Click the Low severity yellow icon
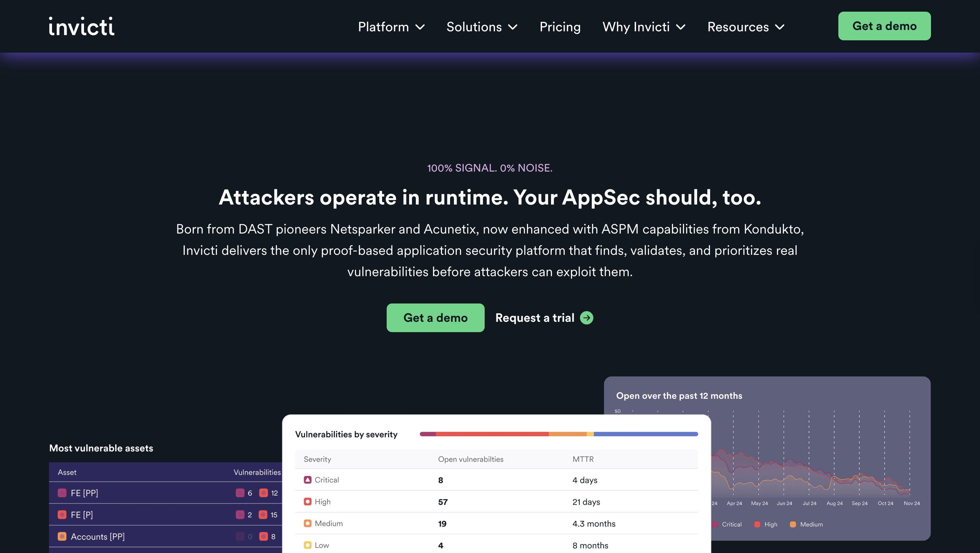This screenshot has width=980, height=553. (307, 545)
